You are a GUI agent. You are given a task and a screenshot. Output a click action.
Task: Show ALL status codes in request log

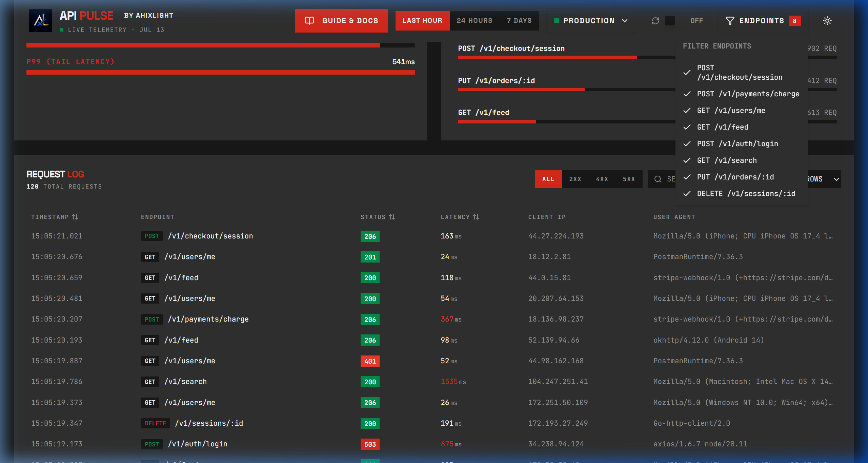click(x=548, y=179)
